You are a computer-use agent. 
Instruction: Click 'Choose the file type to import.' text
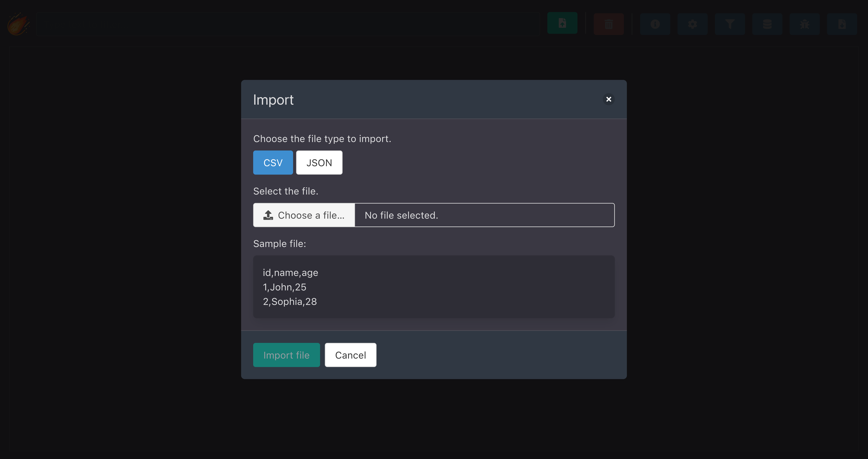322,139
